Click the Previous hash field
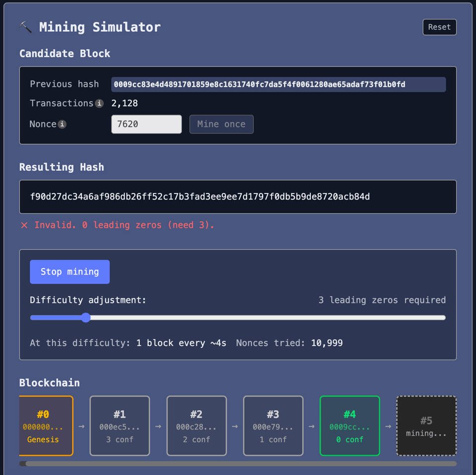 278,84
